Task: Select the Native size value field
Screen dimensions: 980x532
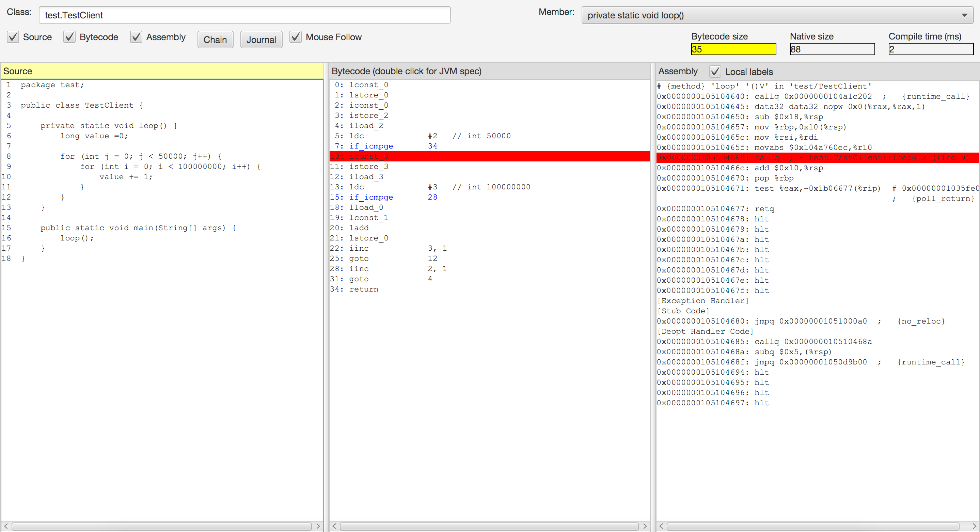Action: (832, 49)
